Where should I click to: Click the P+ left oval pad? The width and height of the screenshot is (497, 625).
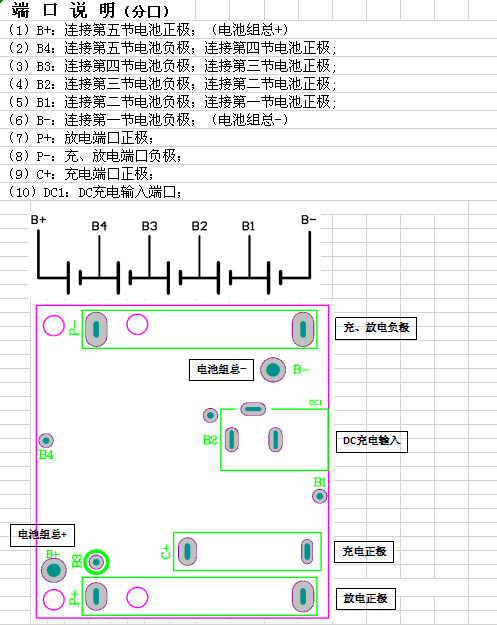96,596
